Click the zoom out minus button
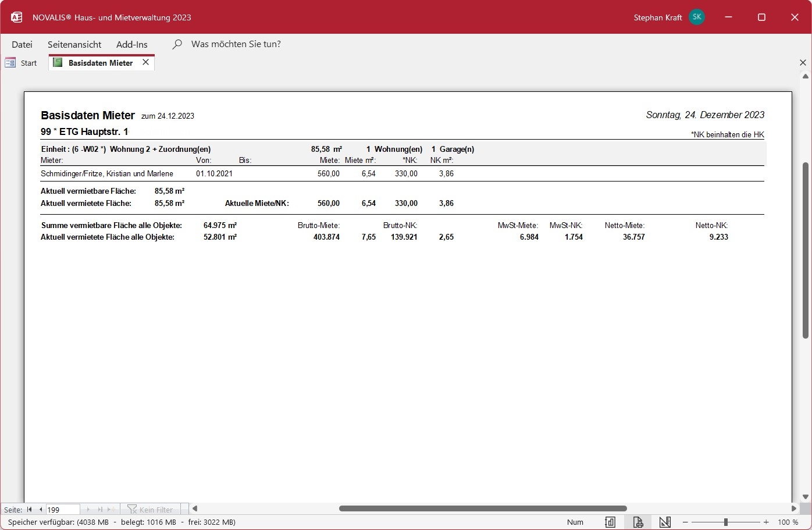 (x=685, y=522)
